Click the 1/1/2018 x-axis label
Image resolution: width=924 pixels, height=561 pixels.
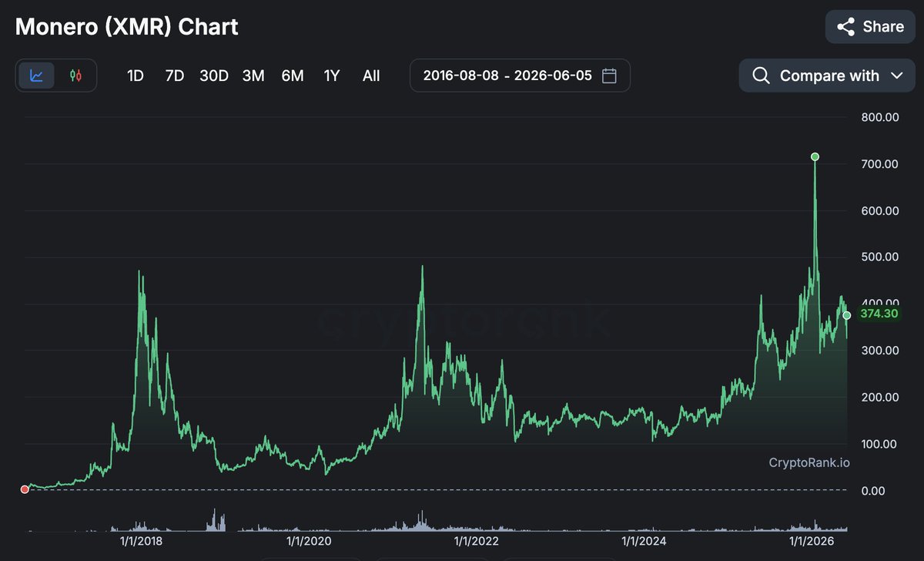[142, 542]
